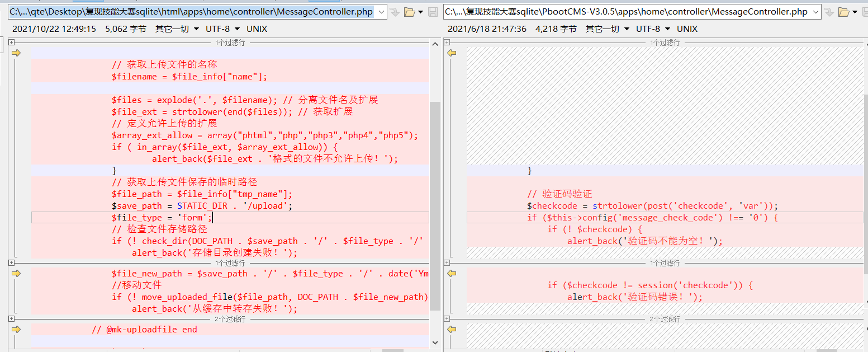This screenshot has height=352, width=868.
Task: Click line '$checkcode = strtolower(post('checkcode'
Action: click(x=652, y=206)
